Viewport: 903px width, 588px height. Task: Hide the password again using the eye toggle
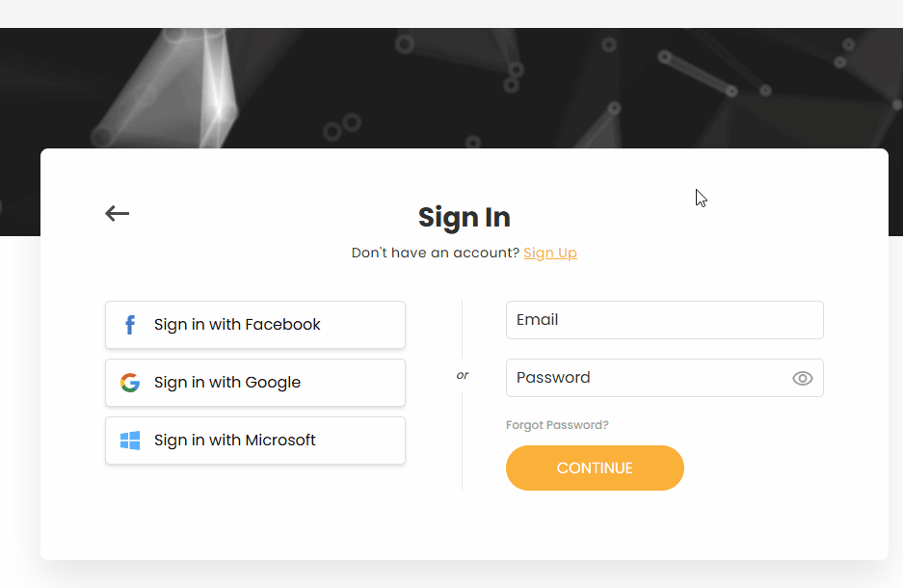803,378
